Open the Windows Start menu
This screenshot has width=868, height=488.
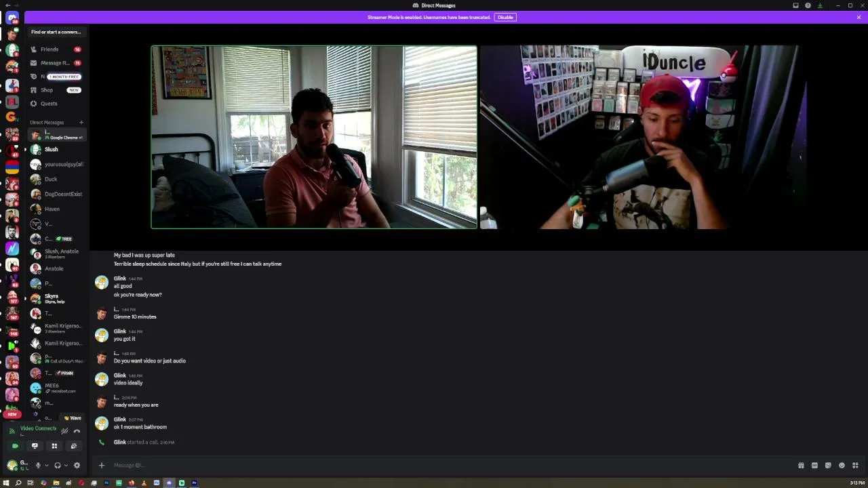(6, 483)
